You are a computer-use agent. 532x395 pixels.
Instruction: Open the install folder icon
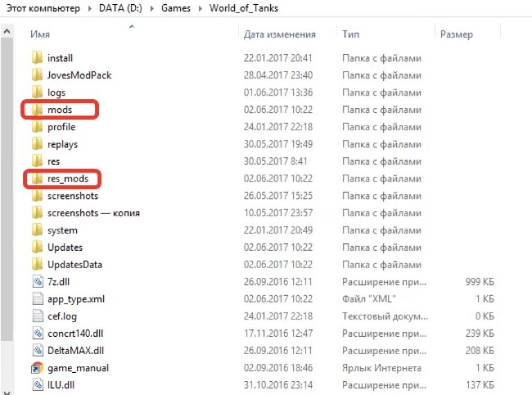(37, 58)
